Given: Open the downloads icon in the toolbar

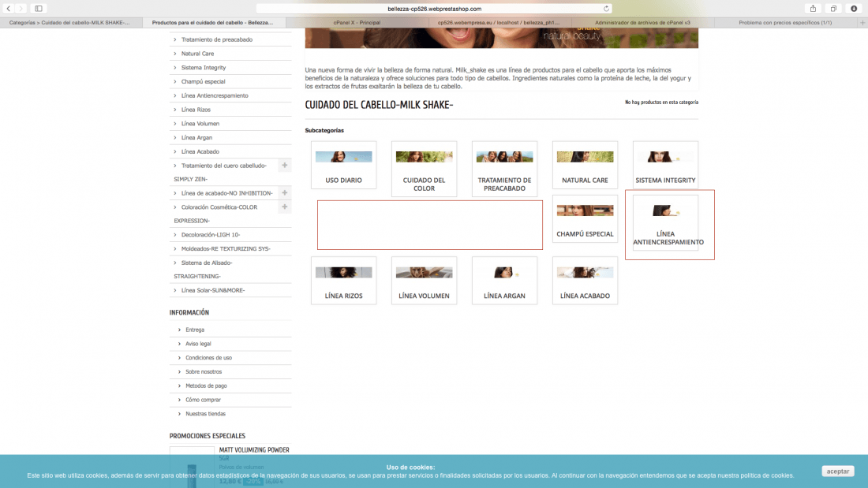Looking at the screenshot, I should coord(854,9).
